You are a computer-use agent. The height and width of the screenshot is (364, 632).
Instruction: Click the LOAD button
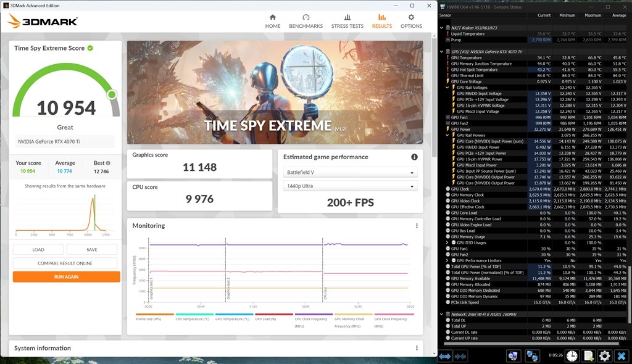38,249
